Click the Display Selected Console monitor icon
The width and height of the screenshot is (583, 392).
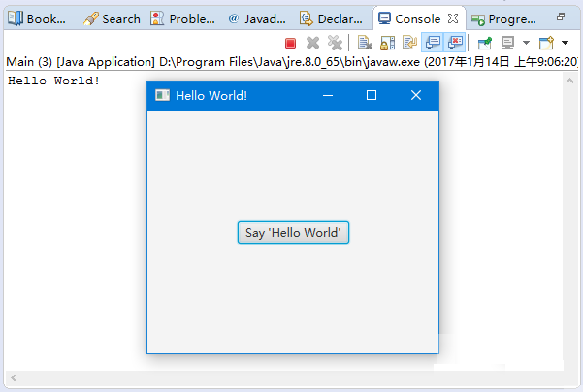pyautogui.click(x=507, y=43)
